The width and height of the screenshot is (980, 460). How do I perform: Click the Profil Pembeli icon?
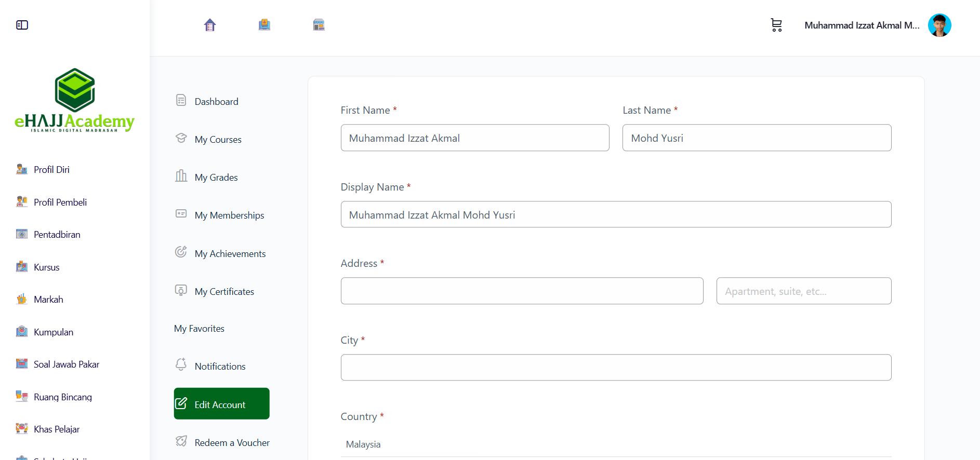pos(22,202)
